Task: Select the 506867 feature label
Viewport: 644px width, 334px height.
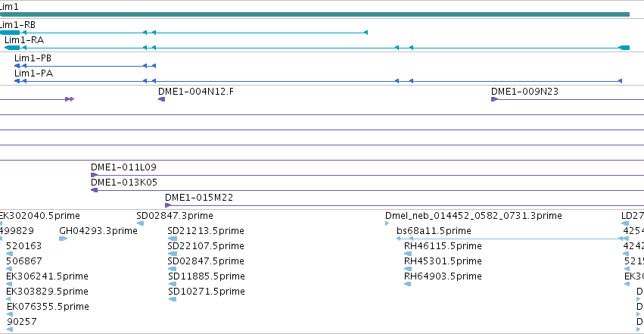Action: (x=23, y=261)
